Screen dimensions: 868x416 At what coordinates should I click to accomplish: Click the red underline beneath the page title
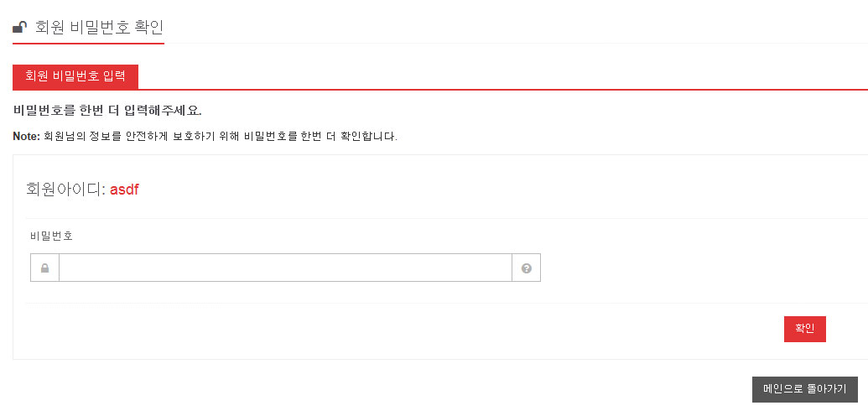point(89,43)
